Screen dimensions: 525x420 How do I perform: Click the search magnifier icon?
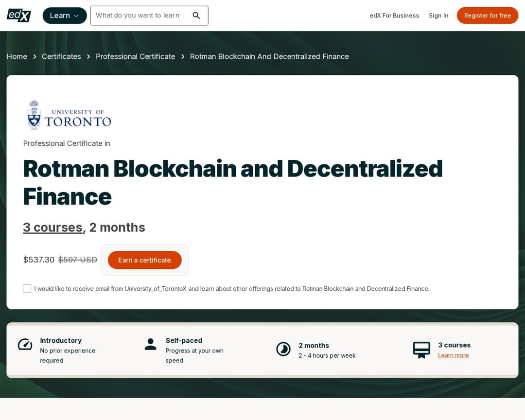196,15
